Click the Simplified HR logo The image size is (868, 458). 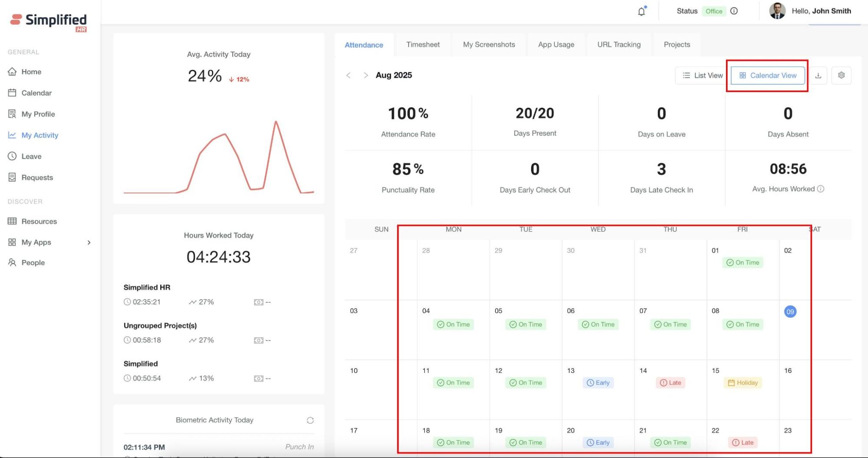pyautogui.click(x=49, y=22)
